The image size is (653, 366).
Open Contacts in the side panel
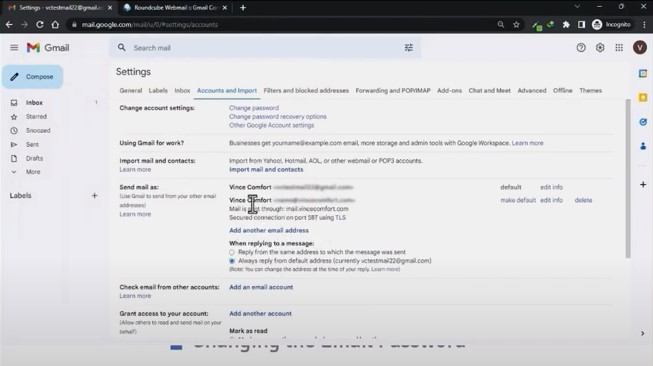coord(643,146)
